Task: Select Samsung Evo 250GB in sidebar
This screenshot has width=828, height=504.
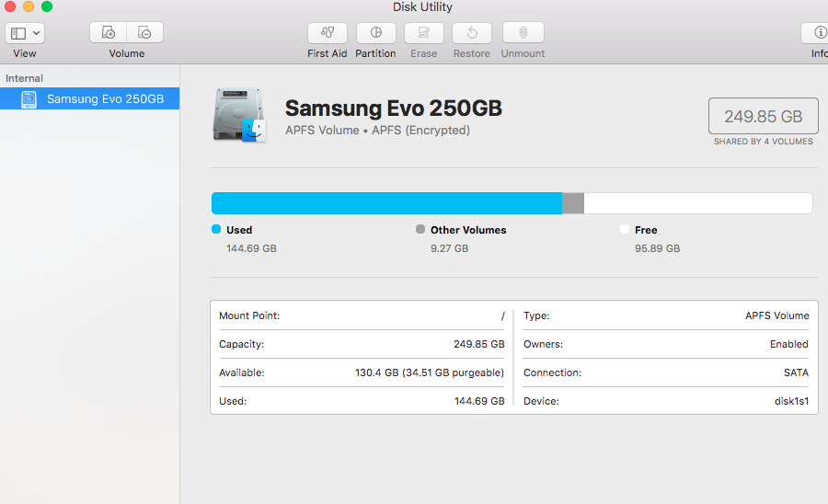Action: click(x=90, y=98)
